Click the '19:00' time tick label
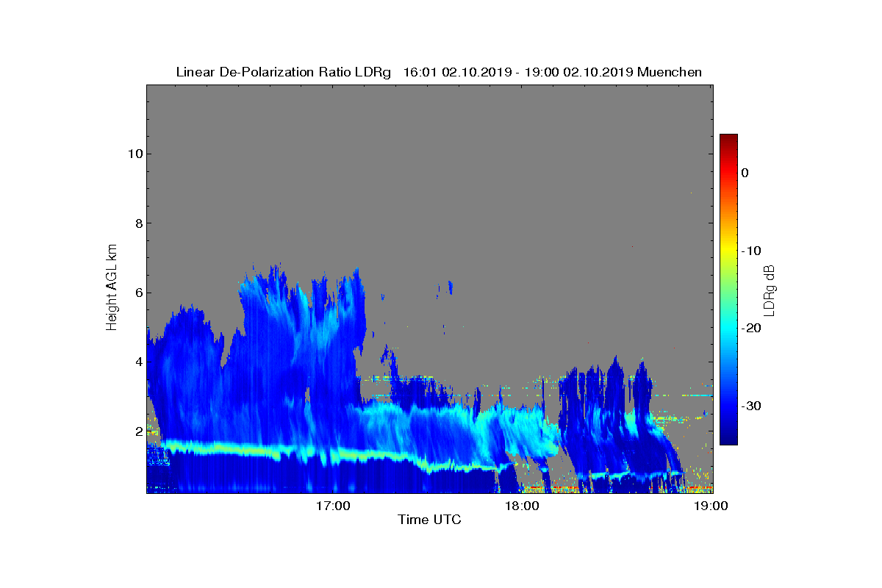The width and height of the screenshot is (882, 588). click(712, 506)
